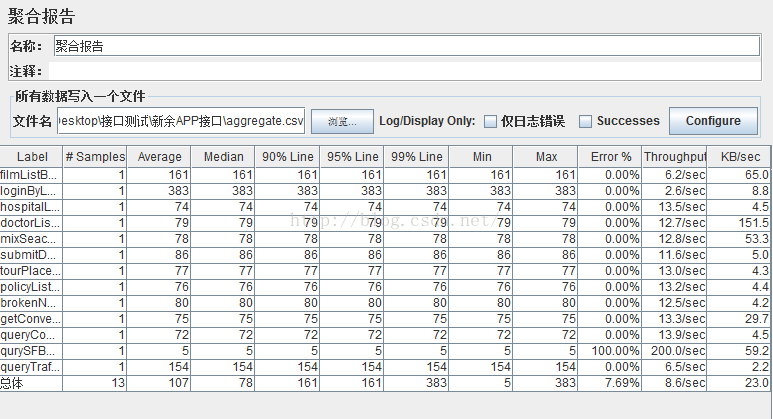Select the filmListB... row label

point(31,175)
